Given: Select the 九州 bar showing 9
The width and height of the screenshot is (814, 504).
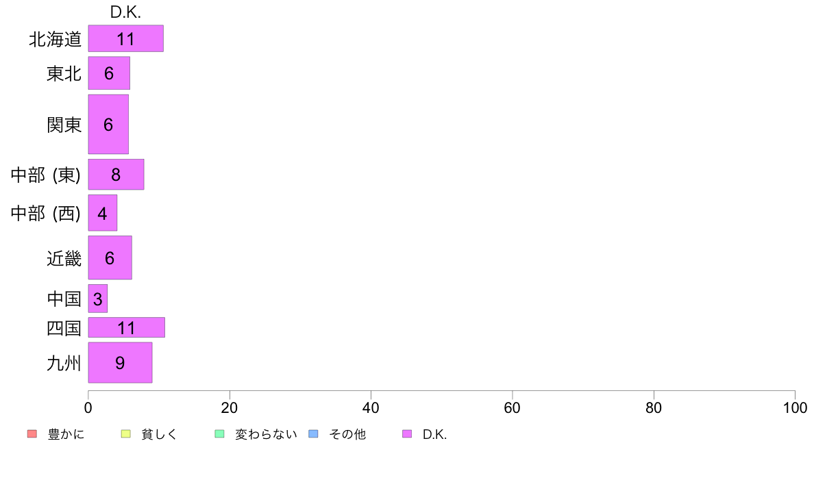Looking at the screenshot, I should 120,362.
